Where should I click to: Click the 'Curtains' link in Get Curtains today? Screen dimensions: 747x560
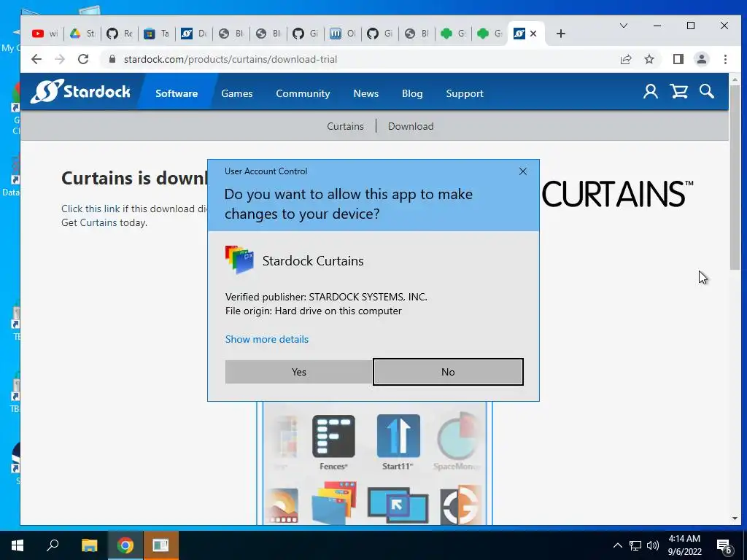[x=98, y=222]
